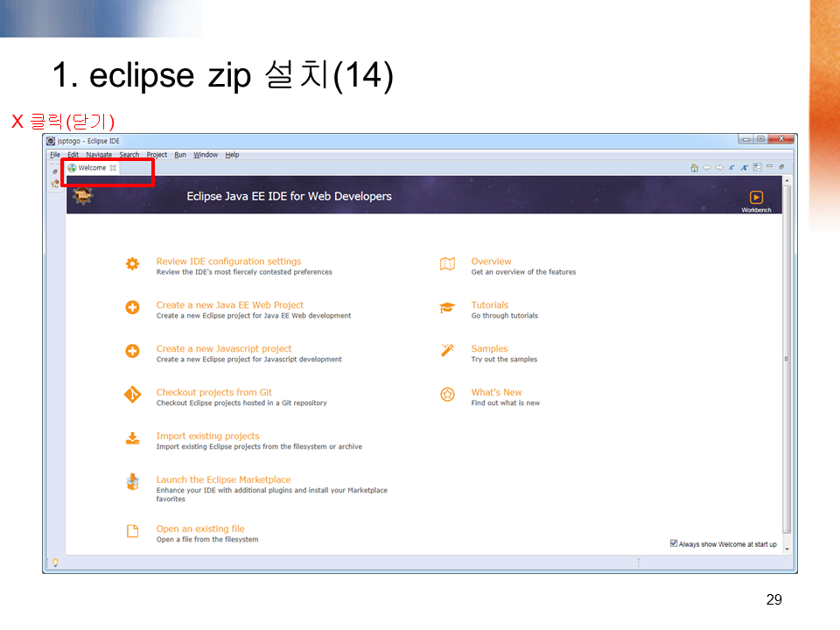Minimize the Welcome view with dash icon
This screenshot has width=840, height=630.
[x=770, y=166]
